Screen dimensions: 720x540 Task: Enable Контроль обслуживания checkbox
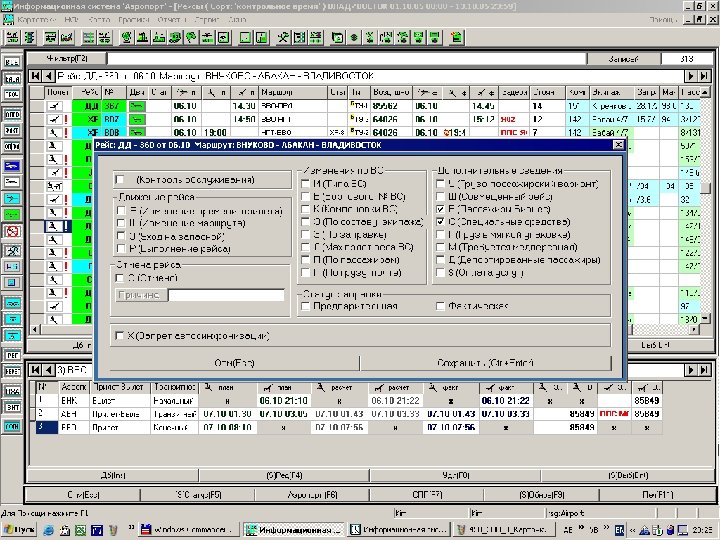click(x=120, y=179)
